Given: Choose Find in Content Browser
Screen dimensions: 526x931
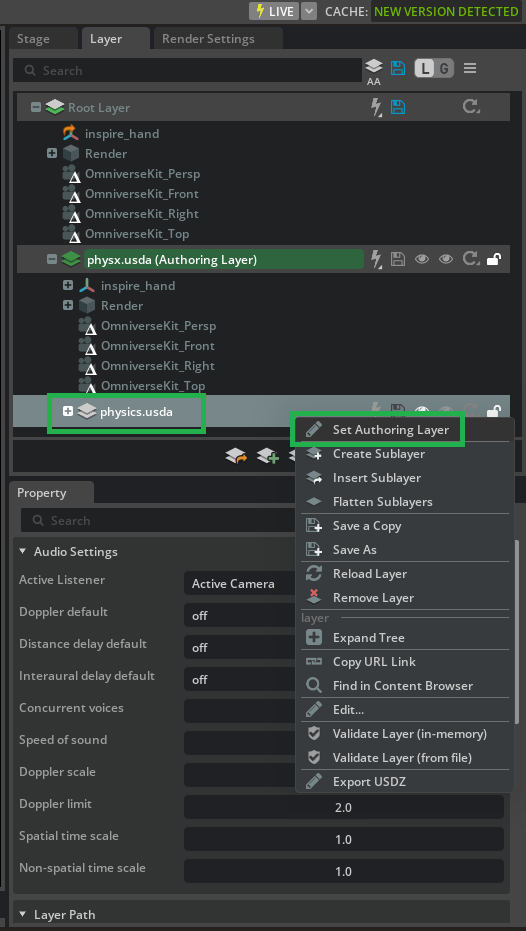Looking at the screenshot, I should (403, 686).
